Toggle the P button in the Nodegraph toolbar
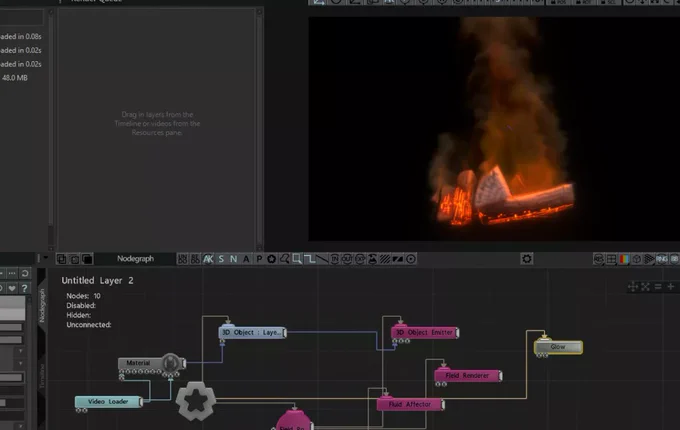 tap(259, 259)
